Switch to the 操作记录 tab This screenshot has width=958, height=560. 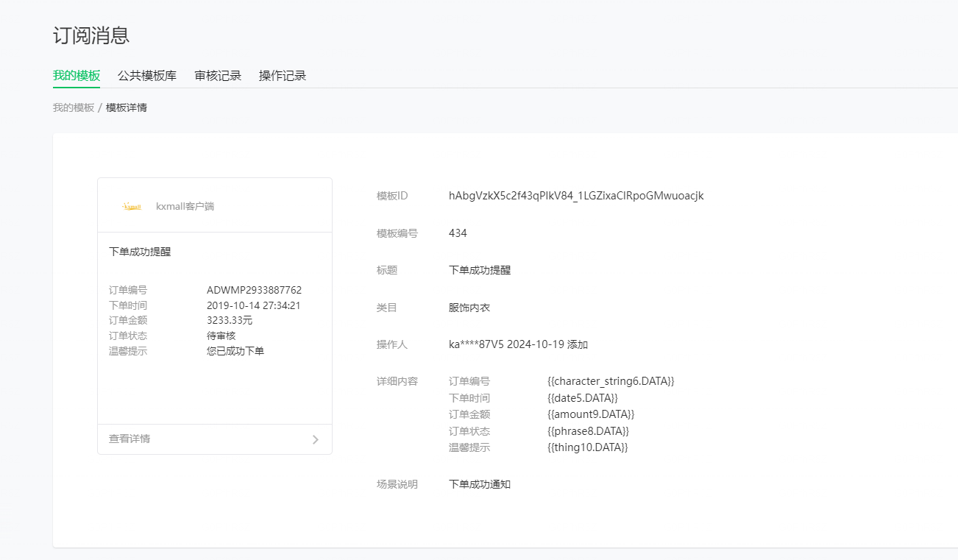coord(283,76)
